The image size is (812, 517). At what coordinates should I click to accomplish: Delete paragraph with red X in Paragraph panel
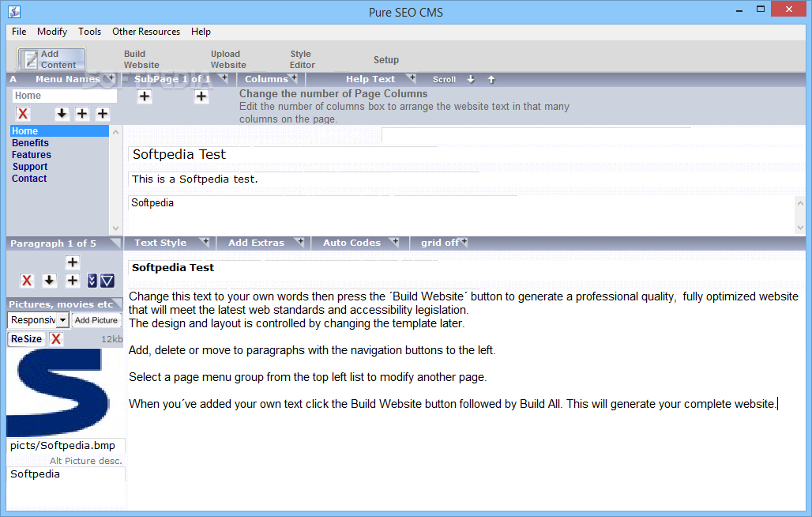[x=27, y=281]
